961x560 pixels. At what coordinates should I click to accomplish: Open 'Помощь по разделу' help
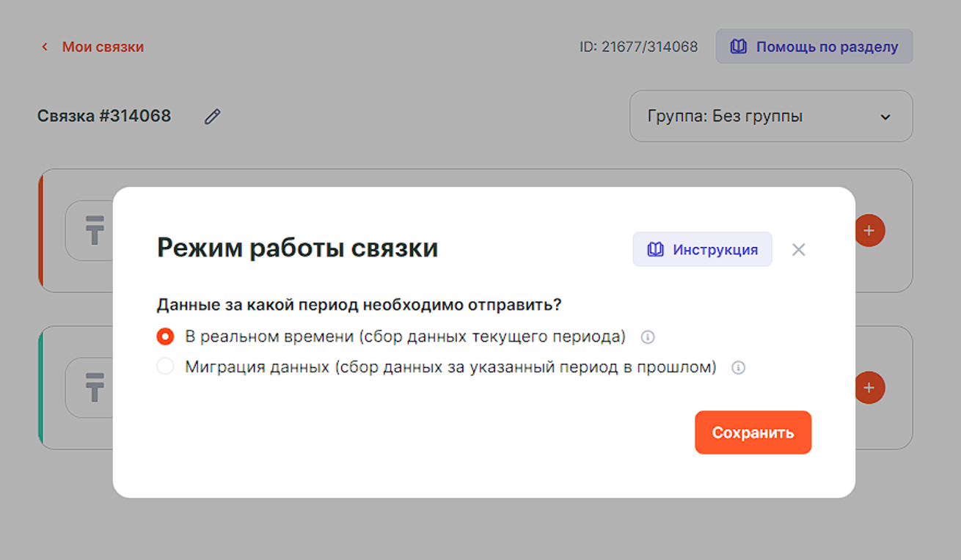click(x=814, y=47)
